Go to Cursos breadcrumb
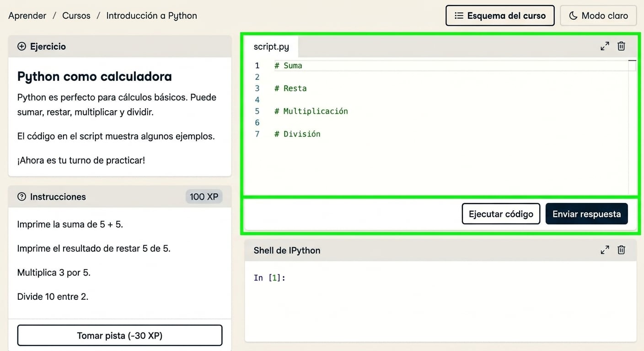 tap(76, 16)
